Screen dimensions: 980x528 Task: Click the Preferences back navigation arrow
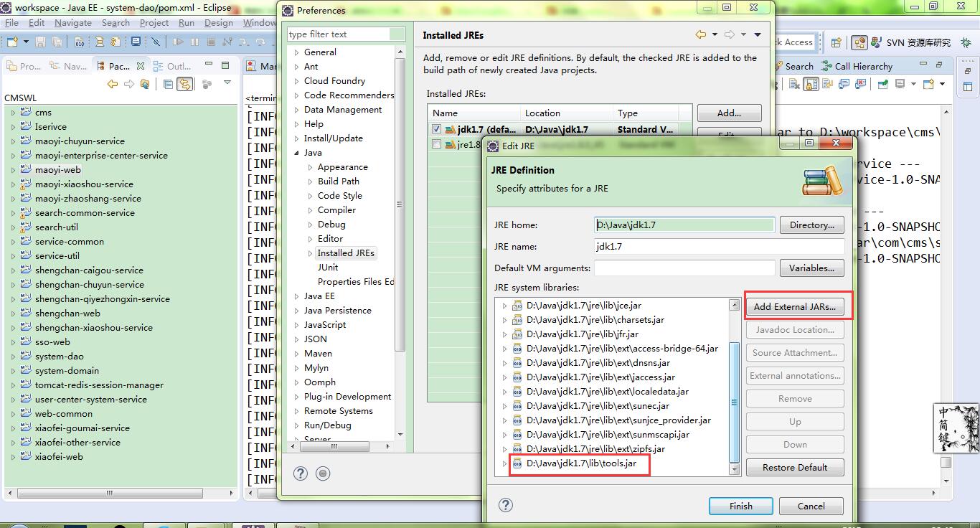[701, 34]
